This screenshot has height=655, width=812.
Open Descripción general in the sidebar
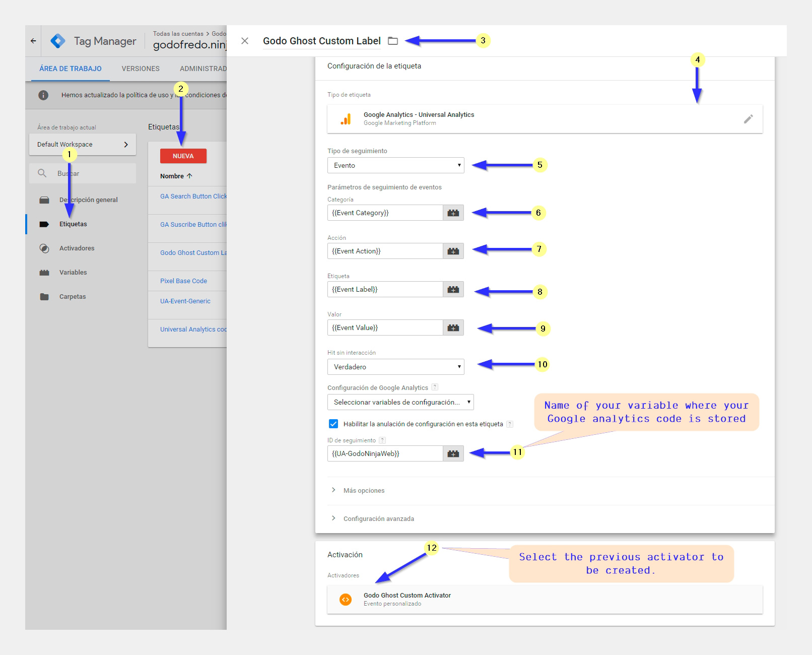click(x=88, y=200)
